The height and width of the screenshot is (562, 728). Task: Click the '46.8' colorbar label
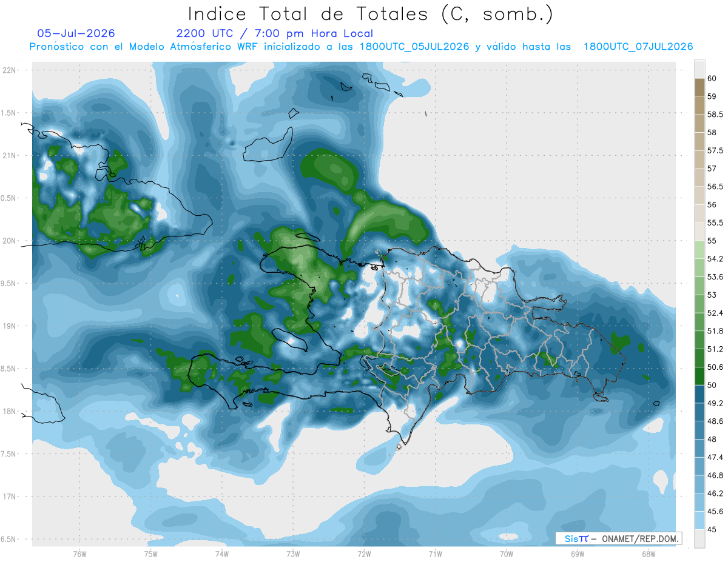[715, 475]
